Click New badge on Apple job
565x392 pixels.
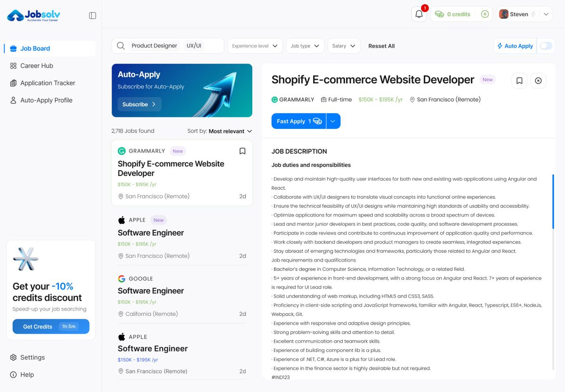[x=159, y=220]
